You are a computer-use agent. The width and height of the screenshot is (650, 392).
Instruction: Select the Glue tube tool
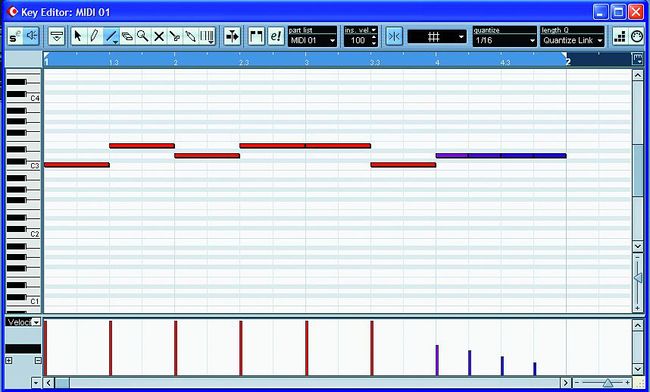coord(191,36)
